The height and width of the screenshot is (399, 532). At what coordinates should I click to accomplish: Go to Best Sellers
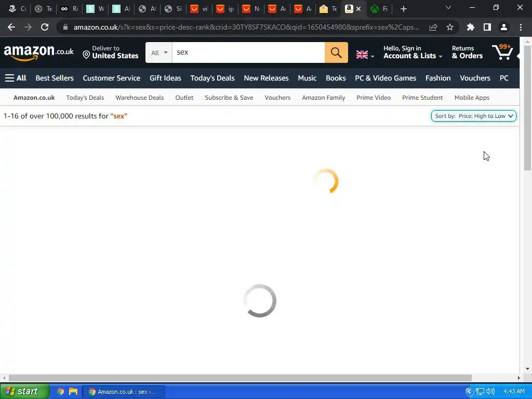[55, 78]
